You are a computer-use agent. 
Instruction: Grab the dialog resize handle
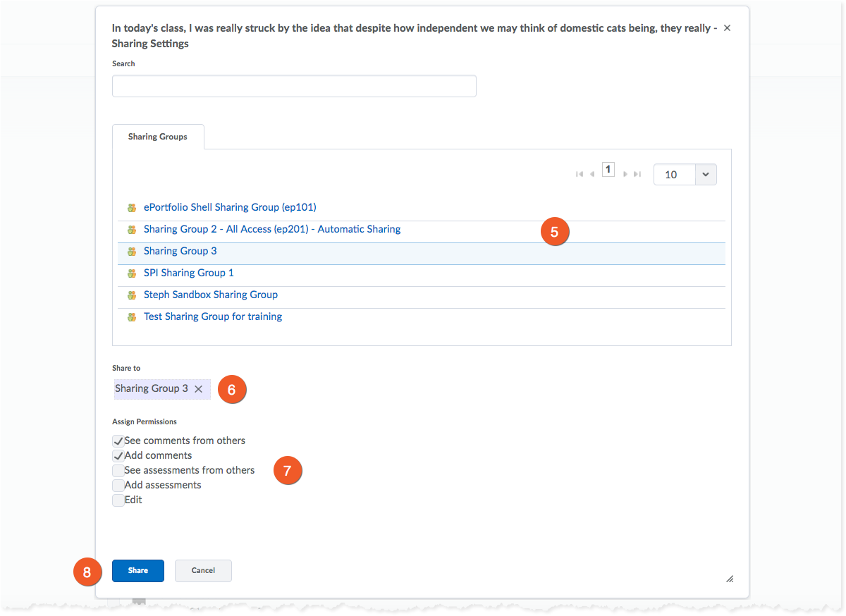click(x=730, y=579)
